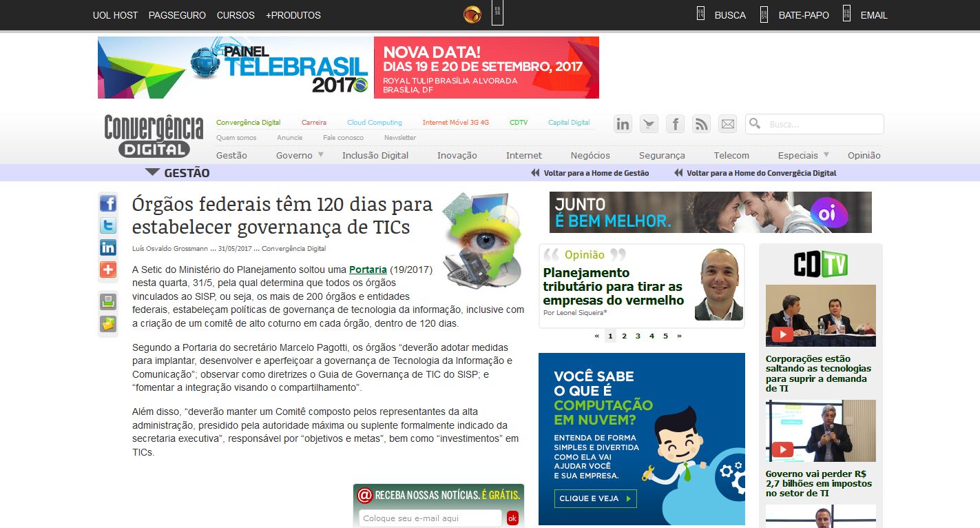The width and height of the screenshot is (980, 528).
Task: Open PAGSEGURO link
Action: pyautogui.click(x=177, y=15)
